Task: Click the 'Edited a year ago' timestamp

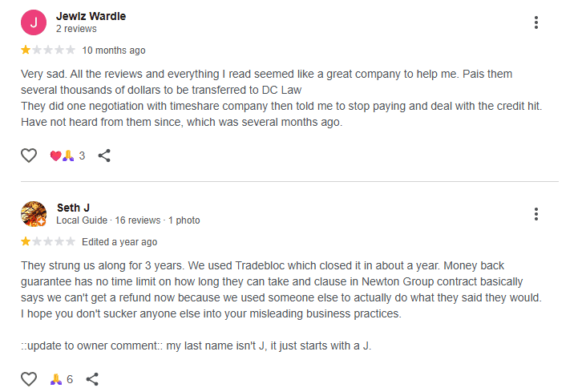Action: click(119, 242)
